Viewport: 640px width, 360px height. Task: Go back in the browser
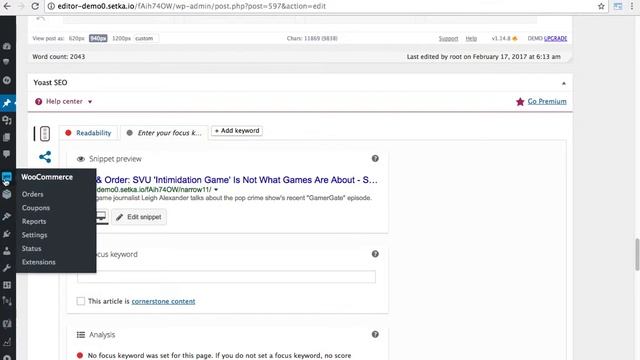(7, 6)
